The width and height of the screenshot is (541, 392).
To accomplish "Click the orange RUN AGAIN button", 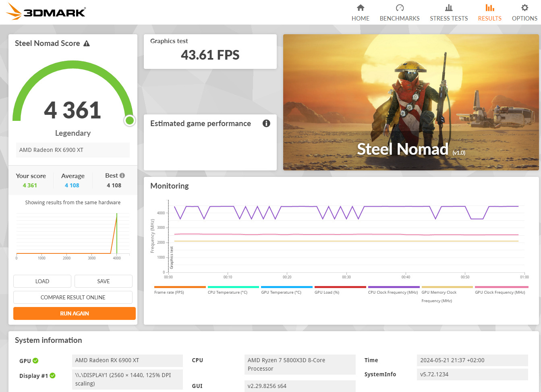I will click(75, 313).
